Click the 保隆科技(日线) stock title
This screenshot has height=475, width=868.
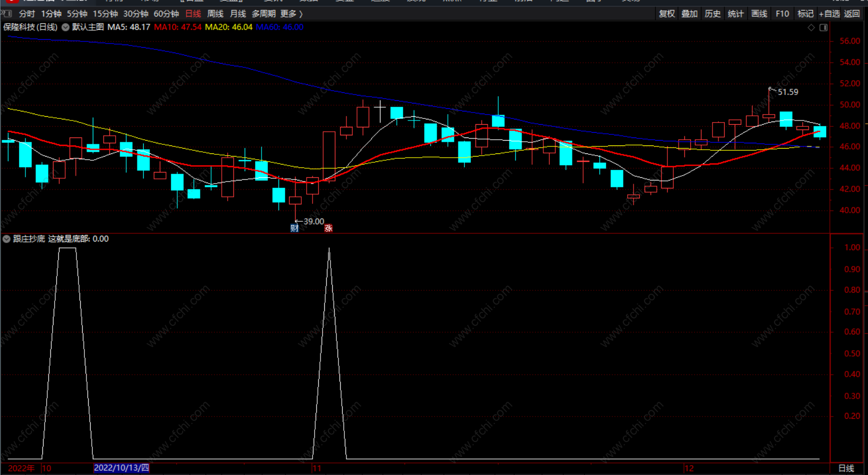[30, 27]
